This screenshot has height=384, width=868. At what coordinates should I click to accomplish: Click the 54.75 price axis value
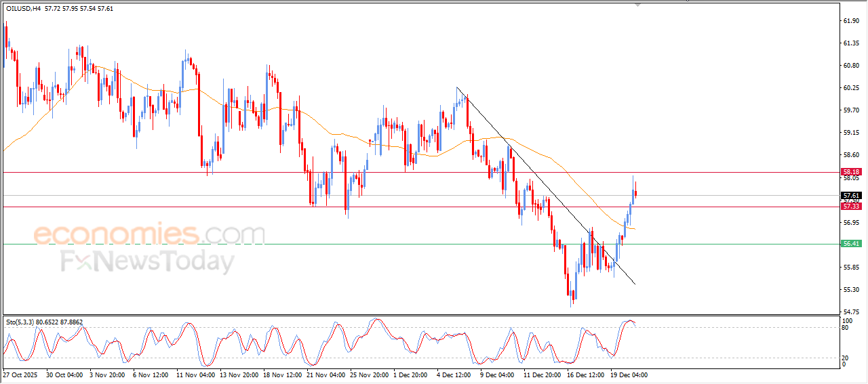click(x=852, y=312)
